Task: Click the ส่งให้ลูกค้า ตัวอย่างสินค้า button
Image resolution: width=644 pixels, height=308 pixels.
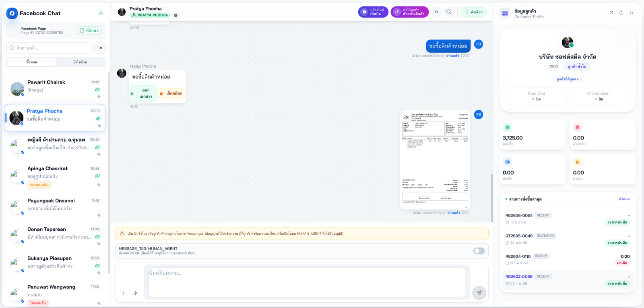Action: tap(410, 12)
